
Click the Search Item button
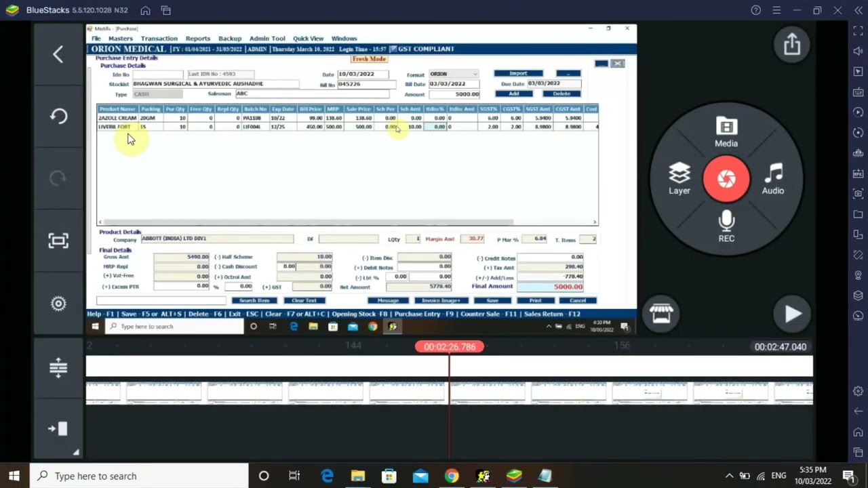tap(254, 300)
